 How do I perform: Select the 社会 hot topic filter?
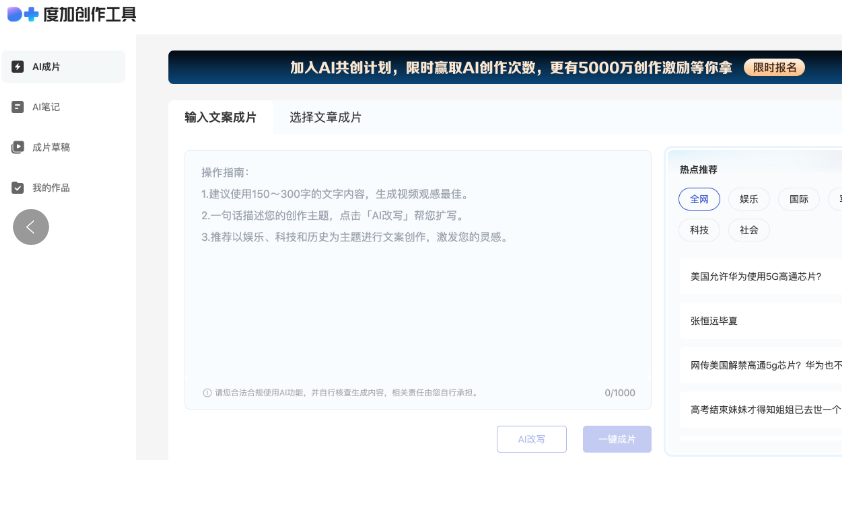[x=749, y=230]
